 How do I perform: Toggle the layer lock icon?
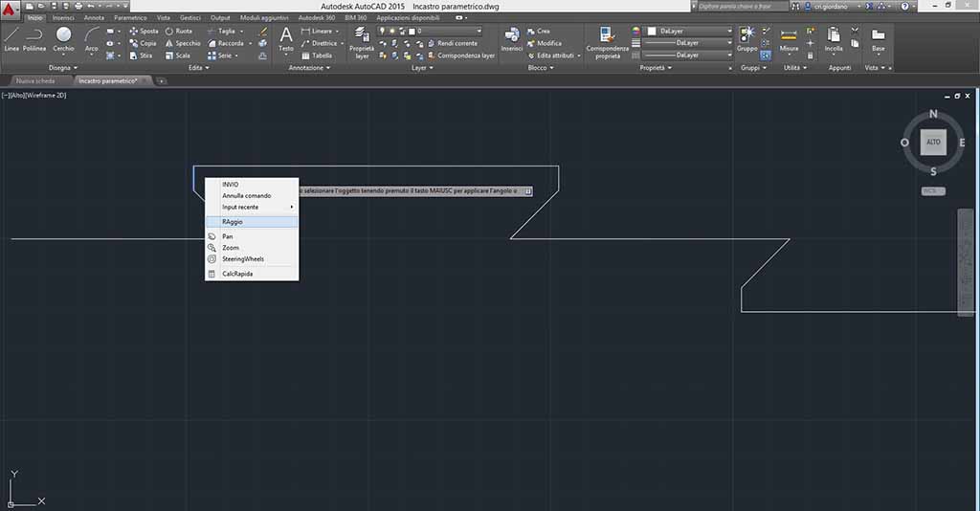(x=402, y=31)
